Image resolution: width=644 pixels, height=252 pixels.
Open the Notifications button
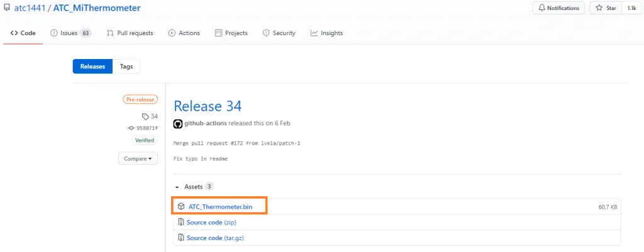coord(558,8)
